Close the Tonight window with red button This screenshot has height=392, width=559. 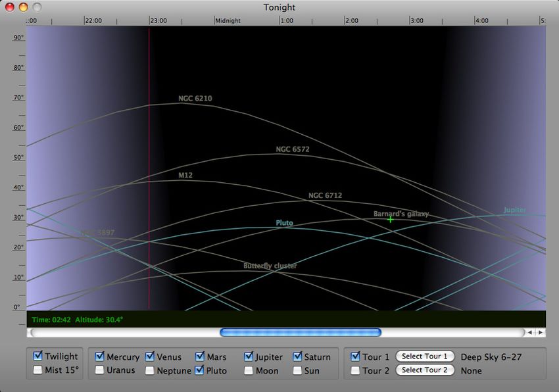click(x=10, y=7)
